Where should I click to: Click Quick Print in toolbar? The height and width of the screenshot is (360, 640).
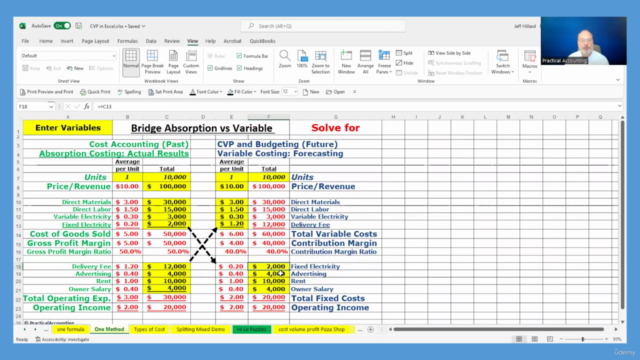click(x=95, y=92)
